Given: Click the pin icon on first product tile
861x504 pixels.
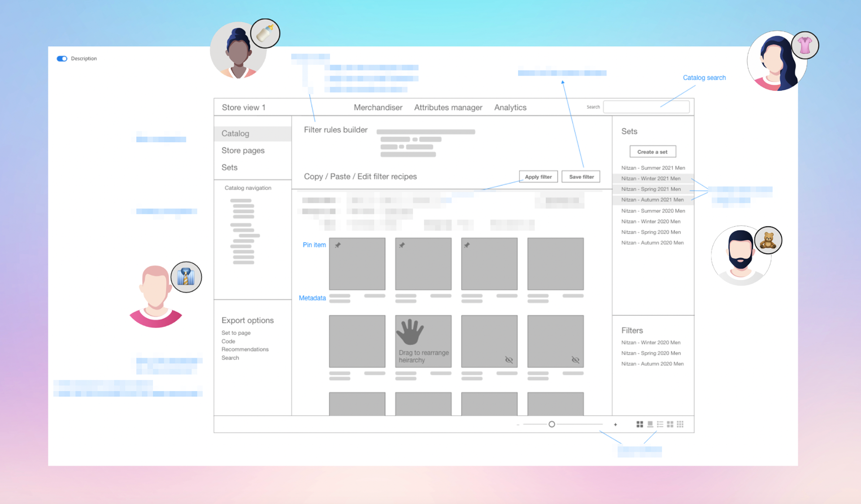Looking at the screenshot, I should 338,245.
